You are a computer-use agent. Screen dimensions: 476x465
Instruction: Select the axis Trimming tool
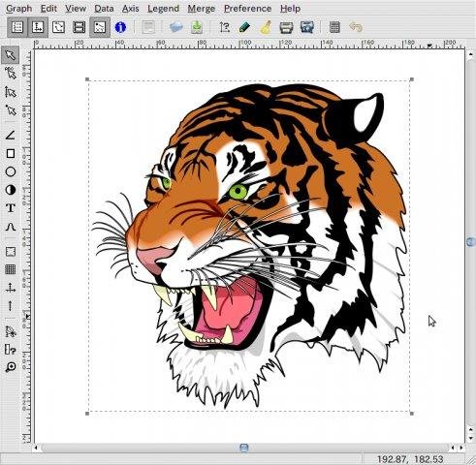click(x=11, y=331)
